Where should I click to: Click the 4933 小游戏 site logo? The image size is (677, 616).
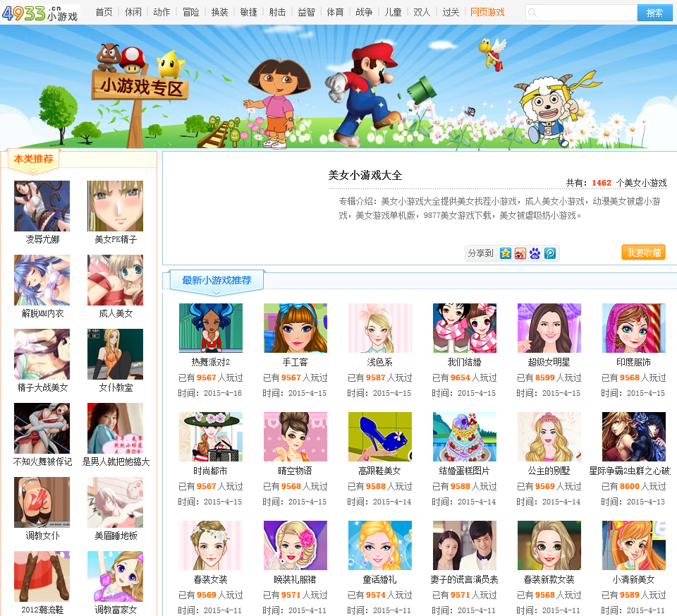(40, 13)
